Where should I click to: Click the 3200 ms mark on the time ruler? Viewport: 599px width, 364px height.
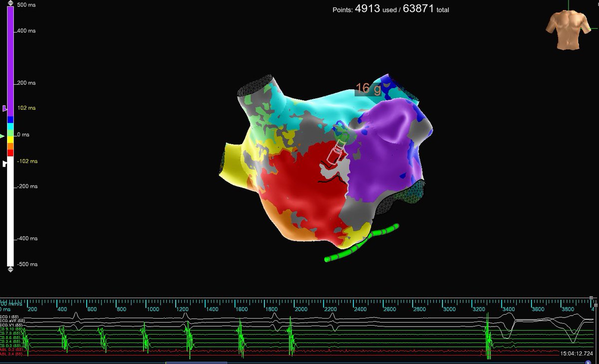coord(480,309)
